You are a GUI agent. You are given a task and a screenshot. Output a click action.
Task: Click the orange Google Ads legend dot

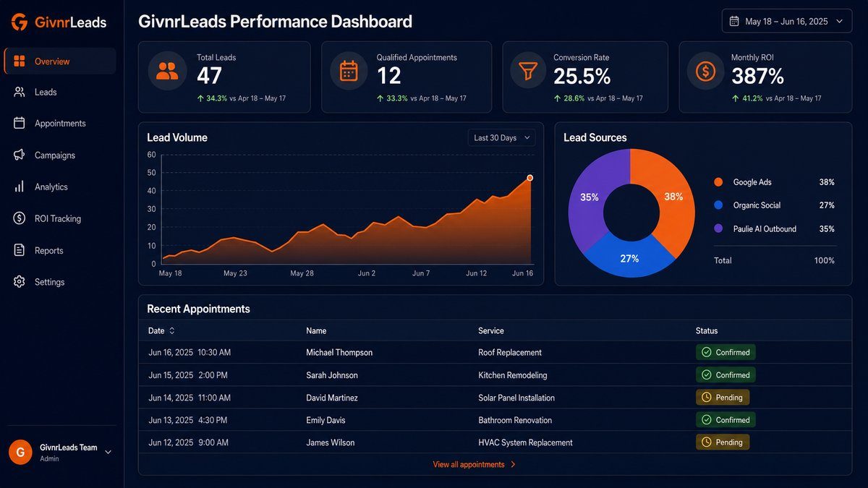click(x=718, y=182)
